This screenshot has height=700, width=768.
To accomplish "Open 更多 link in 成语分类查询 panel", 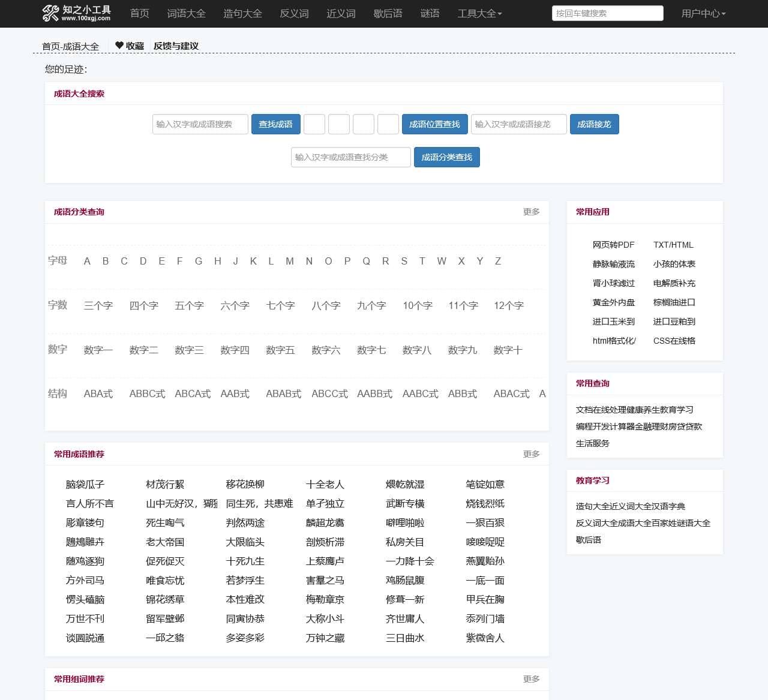I will click(x=531, y=212).
